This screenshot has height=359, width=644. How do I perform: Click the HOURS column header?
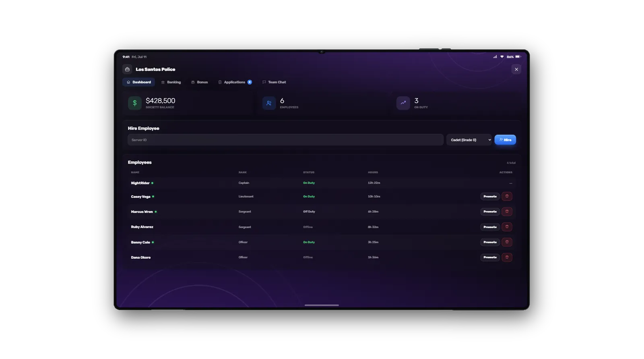click(x=373, y=172)
